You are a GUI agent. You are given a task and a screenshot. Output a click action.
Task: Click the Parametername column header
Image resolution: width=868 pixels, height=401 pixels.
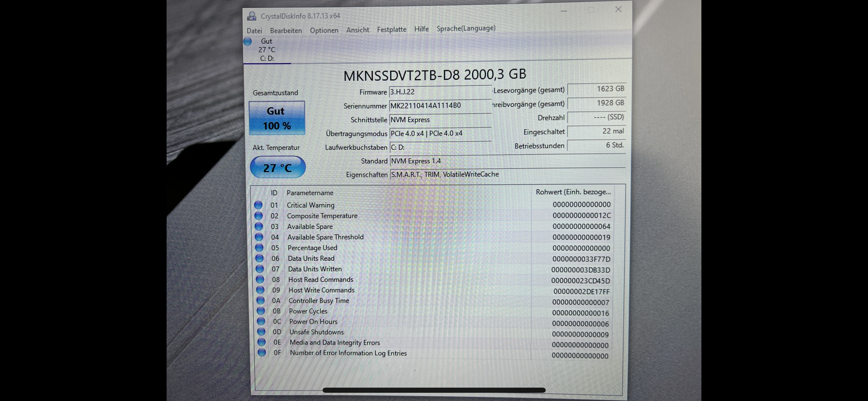pos(310,193)
